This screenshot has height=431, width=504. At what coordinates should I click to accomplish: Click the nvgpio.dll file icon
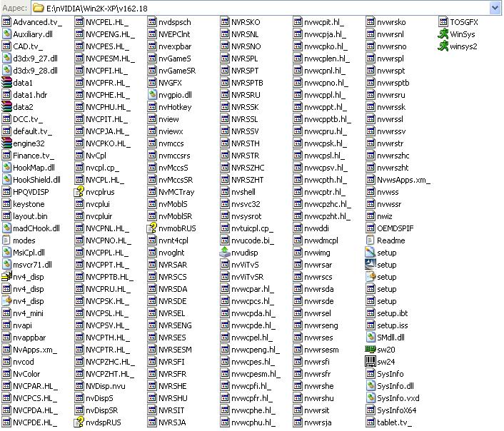tap(152, 95)
